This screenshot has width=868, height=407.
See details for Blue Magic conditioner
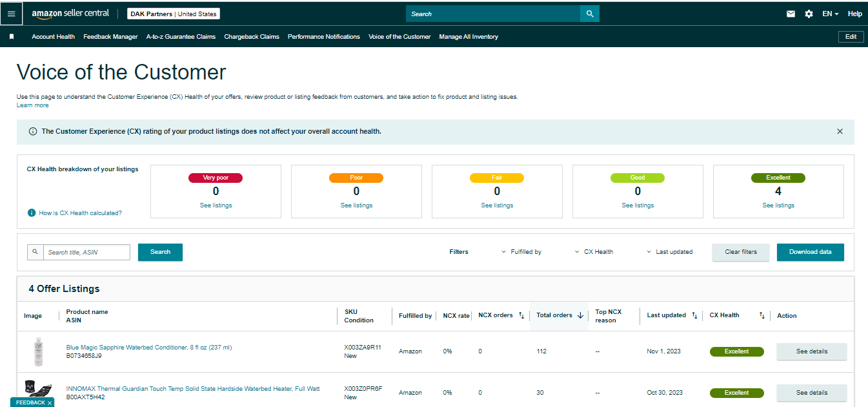coord(812,351)
